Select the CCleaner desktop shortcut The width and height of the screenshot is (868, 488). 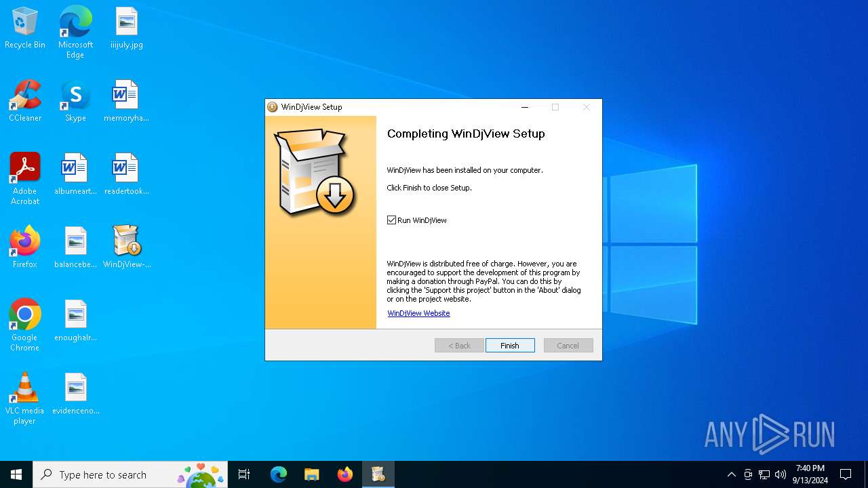(x=25, y=102)
